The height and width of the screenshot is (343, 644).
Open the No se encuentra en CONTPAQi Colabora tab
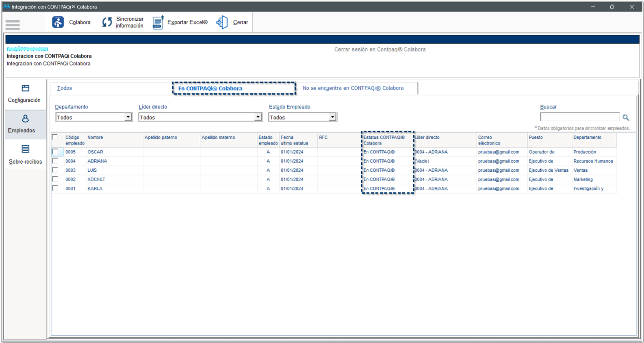(353, 88)
